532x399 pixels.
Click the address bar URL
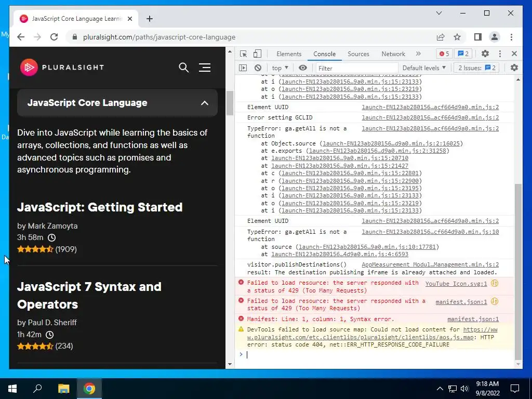(159, 37)
